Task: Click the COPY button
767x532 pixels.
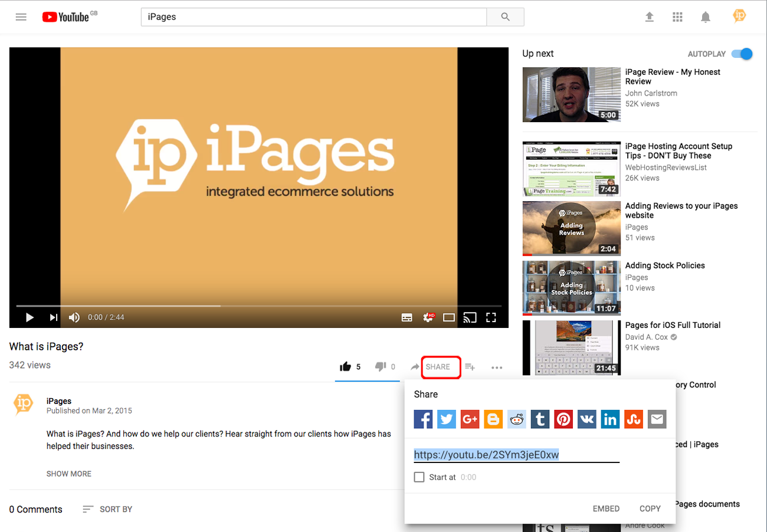Action: [x=650, y=508]
